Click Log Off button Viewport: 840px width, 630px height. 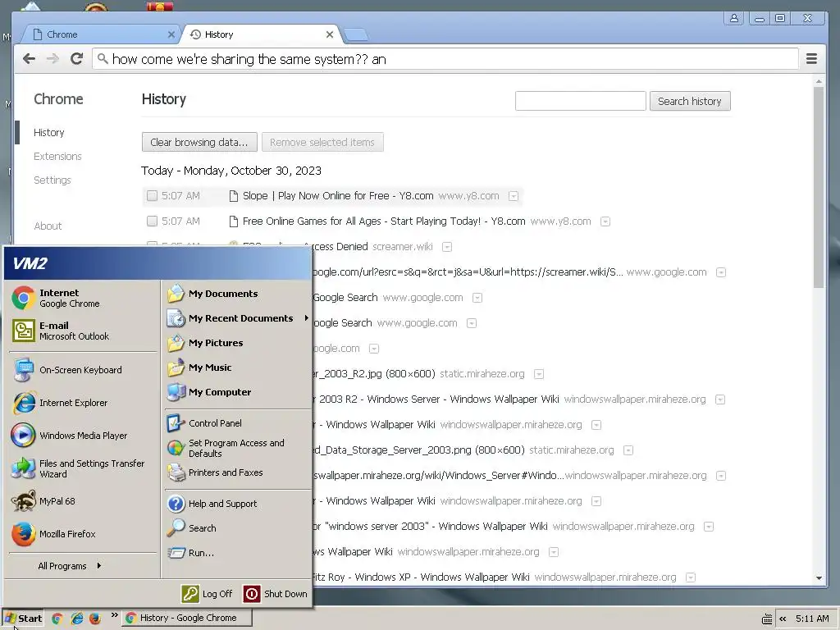coord(208,594)
